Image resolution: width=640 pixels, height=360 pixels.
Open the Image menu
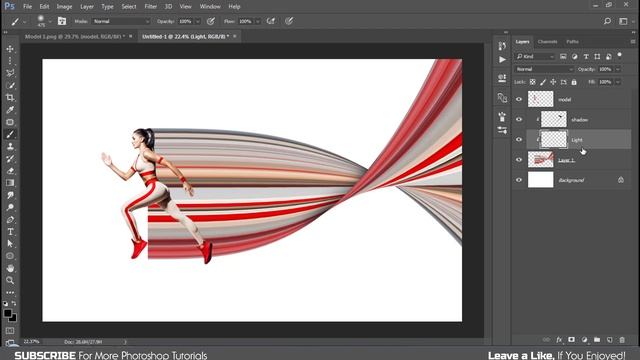(x=64, y=7)
